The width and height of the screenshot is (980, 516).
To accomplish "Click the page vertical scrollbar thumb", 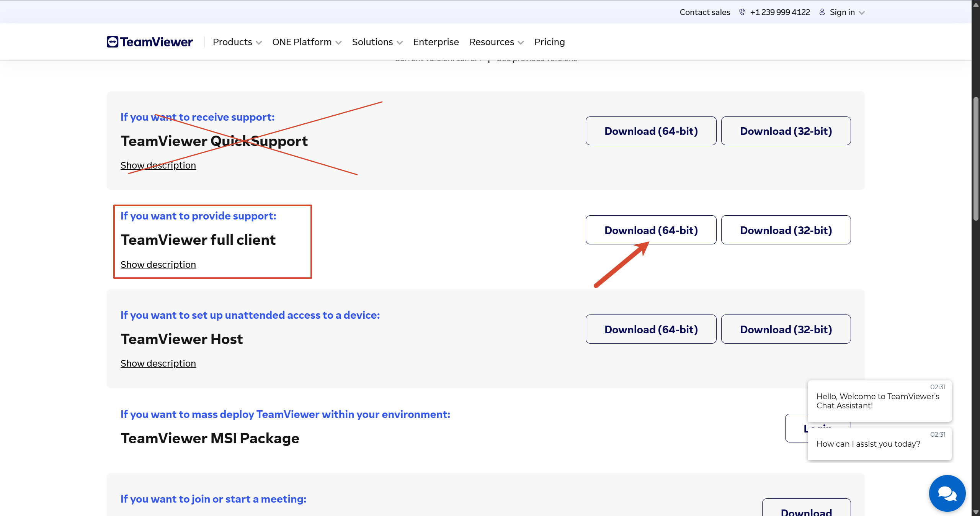I will (x=976, y=159).
